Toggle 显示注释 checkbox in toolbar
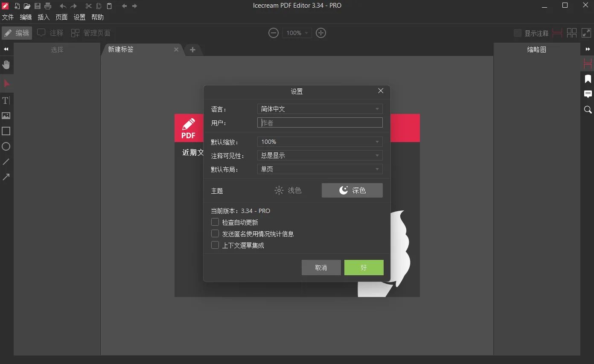 point(518,33)
